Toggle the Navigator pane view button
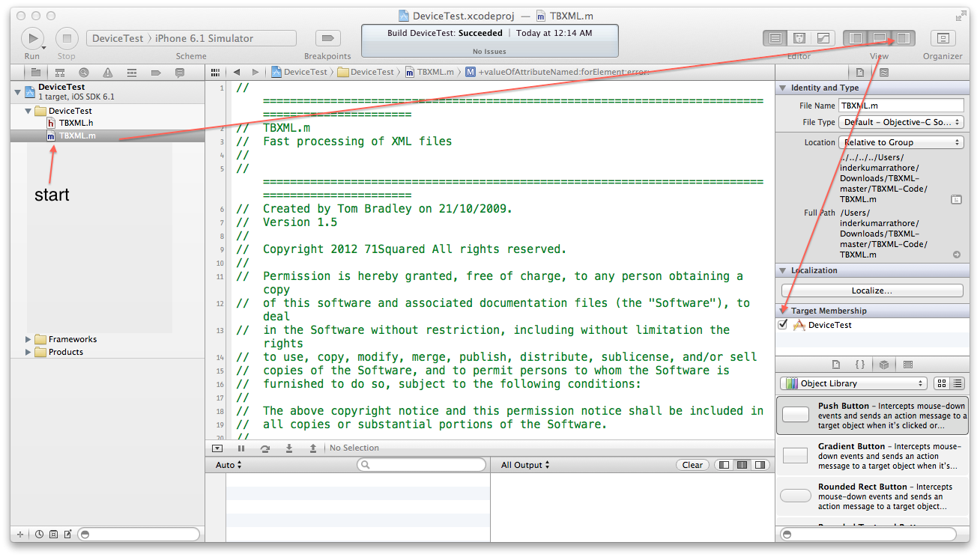This screenshot has height=557, width=980. tap(855, 38)
